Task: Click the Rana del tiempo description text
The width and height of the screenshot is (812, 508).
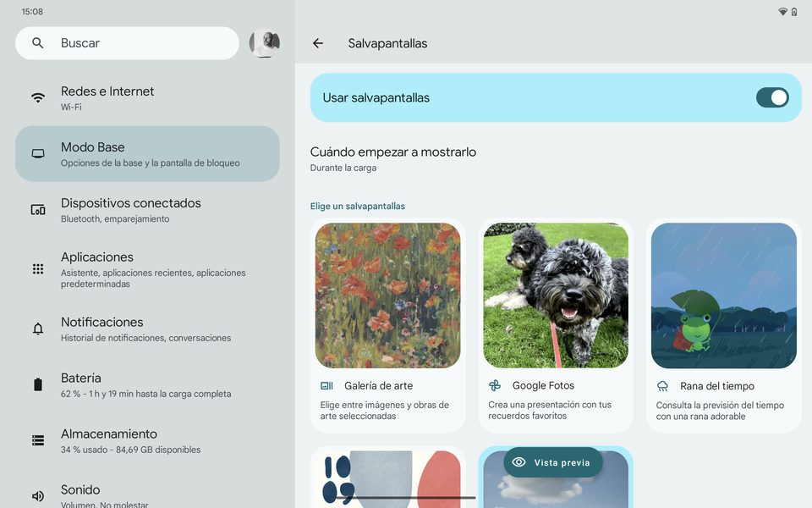Action: coord(720,411)
